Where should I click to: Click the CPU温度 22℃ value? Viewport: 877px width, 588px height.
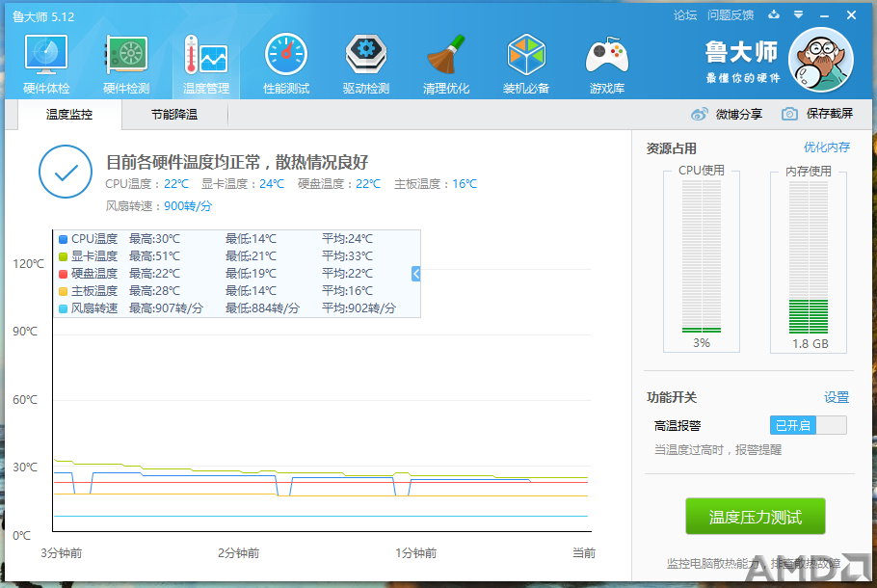pyautogui.click(x=176, y=183)
